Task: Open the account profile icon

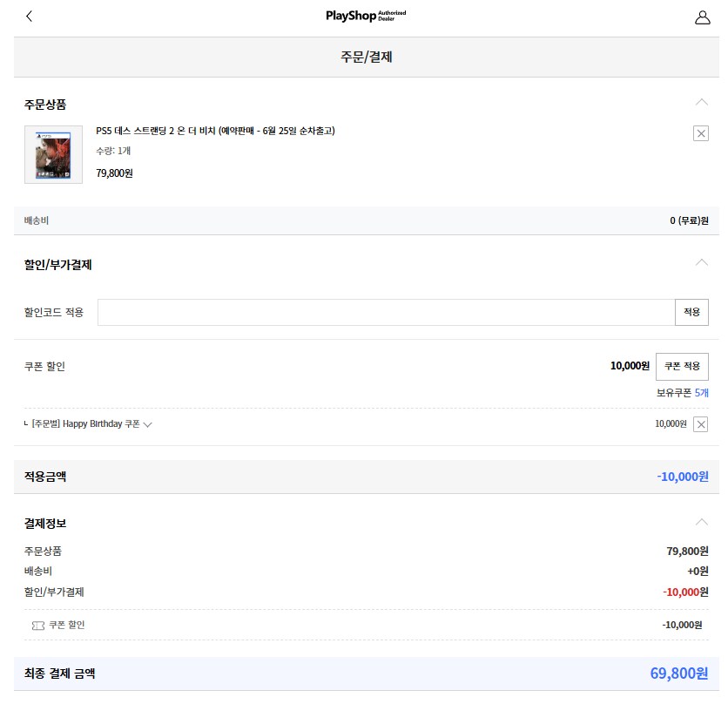Action: (704, 16)
